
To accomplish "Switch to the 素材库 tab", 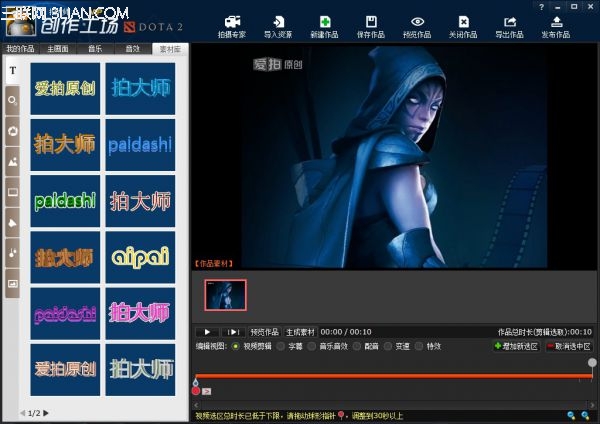I will tap(170, 49).
